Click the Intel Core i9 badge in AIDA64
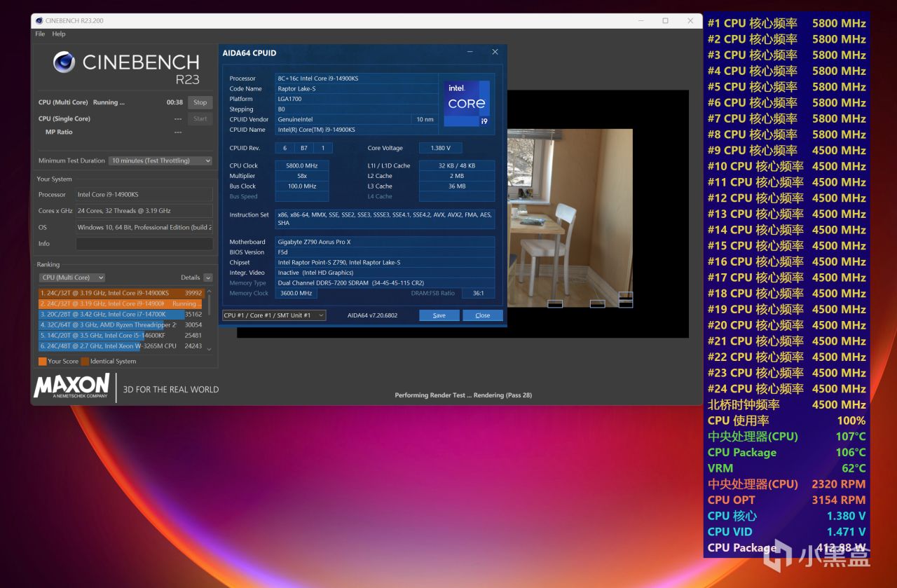Viewport: 897px width, 588px height. (467, 104)
